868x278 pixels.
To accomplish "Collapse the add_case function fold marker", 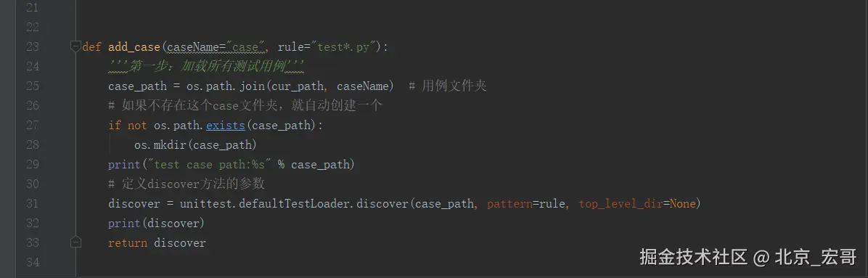I will (x=75, y=46).
